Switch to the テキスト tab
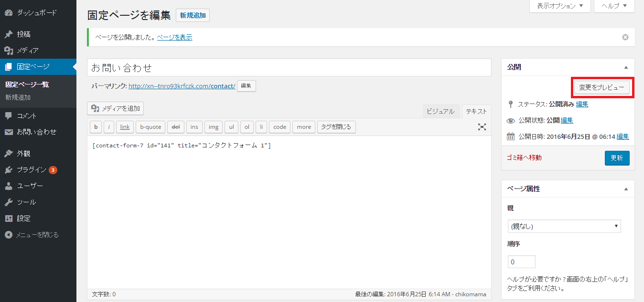This screenshot has height=302, width=644. [x=476, y=111]
